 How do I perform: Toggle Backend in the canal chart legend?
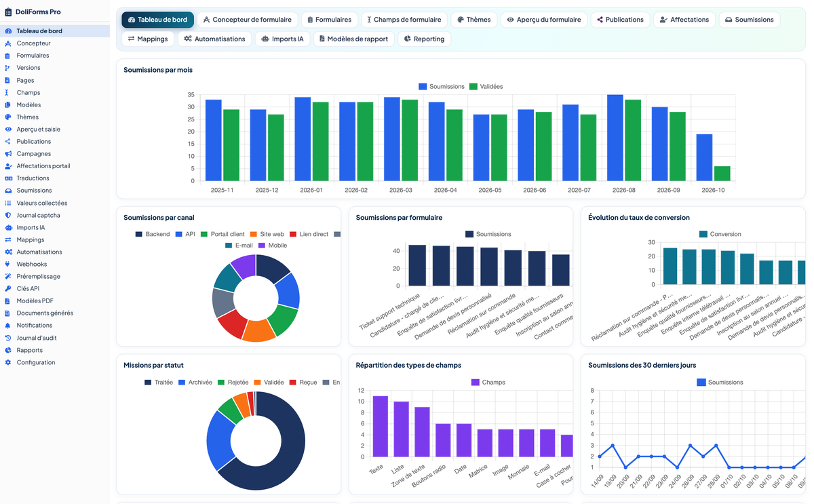point(153,234)
